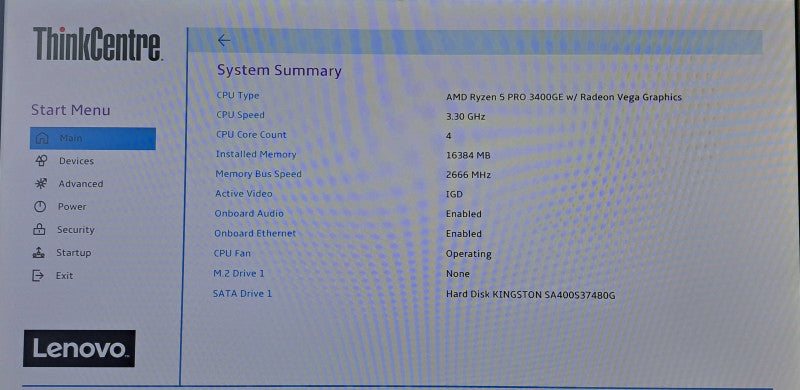Click the Hard Disk KINGSTON SA400S37480G value

pyautogui.click(x=531, y=295)
